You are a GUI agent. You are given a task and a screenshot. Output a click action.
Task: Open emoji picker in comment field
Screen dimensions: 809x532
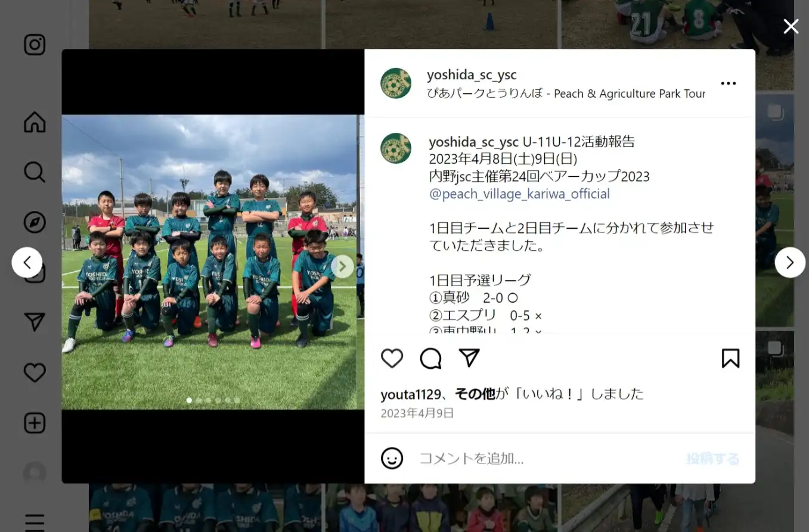click(x=392, y=458)
